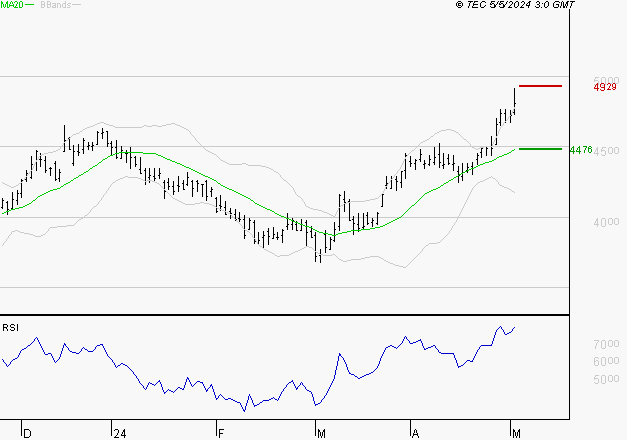Click the 4500 price axis label

tap(607, 151)
